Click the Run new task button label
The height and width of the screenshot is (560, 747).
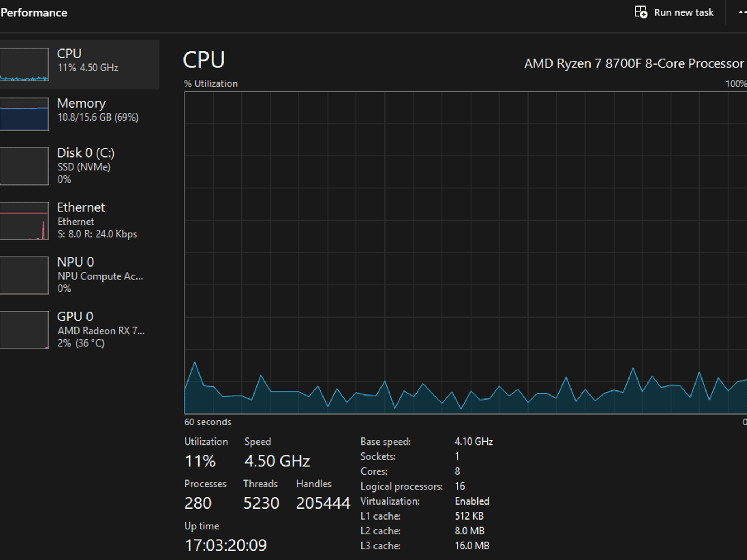tap(684, 13)
